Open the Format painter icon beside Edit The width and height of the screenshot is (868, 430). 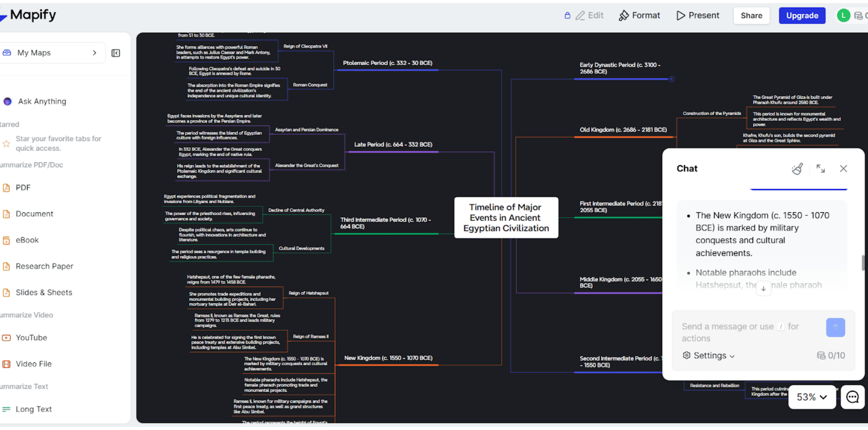[624, 15]
